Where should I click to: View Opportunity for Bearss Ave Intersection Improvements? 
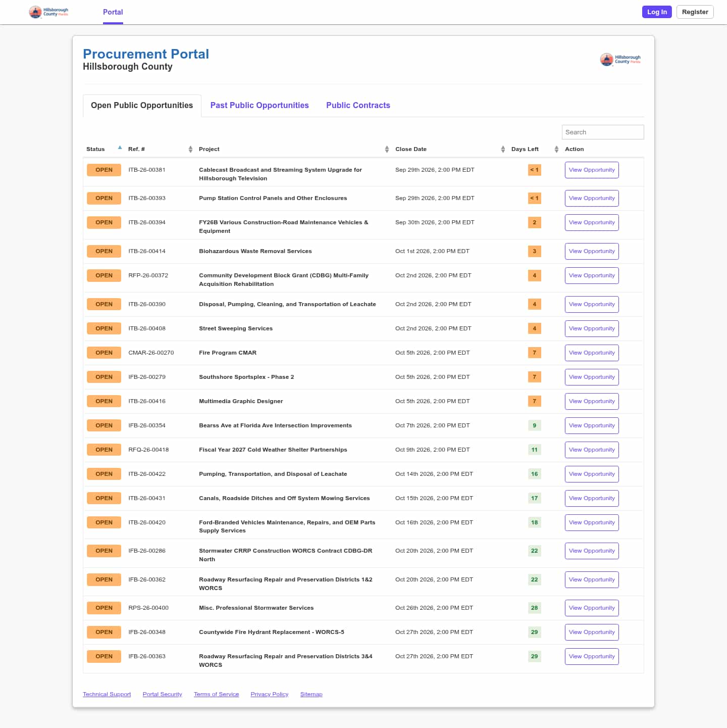point(592,425)
